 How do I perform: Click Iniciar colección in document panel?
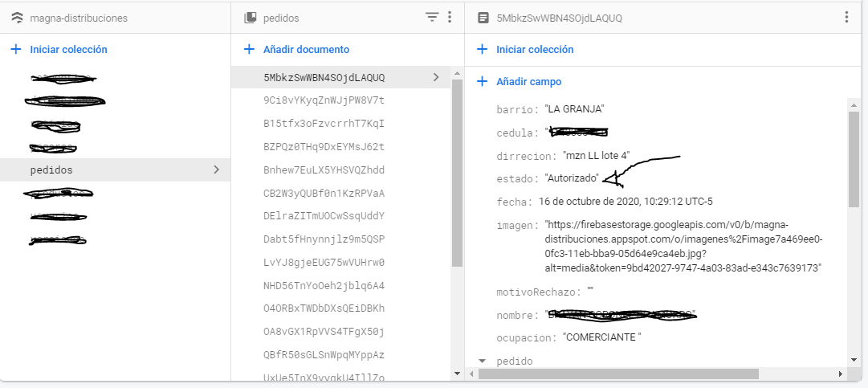tap(534, 50)
